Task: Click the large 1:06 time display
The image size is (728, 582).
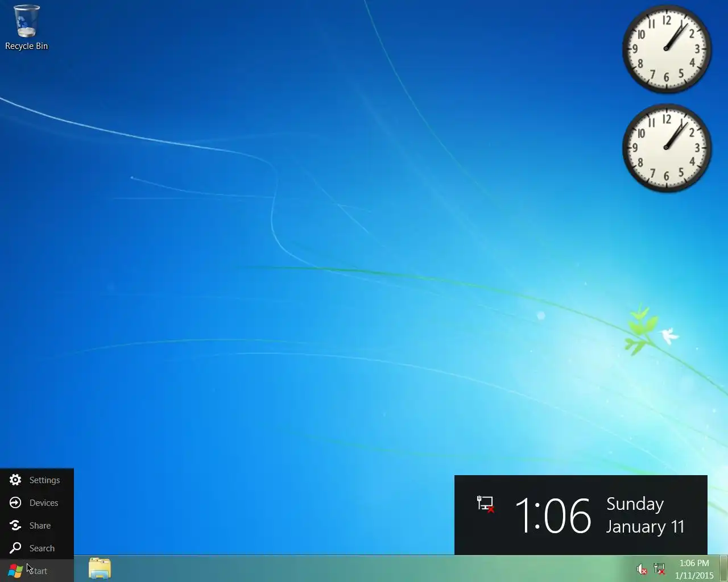Action: click(553, 516)
